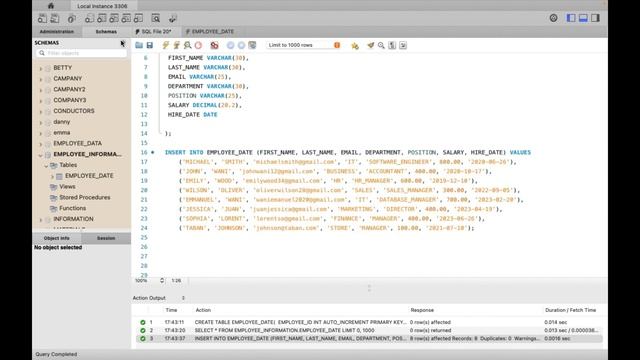The height and width of the screenshot is (360, 640).
Task: Search table data icon
Action: pos(156,18)
